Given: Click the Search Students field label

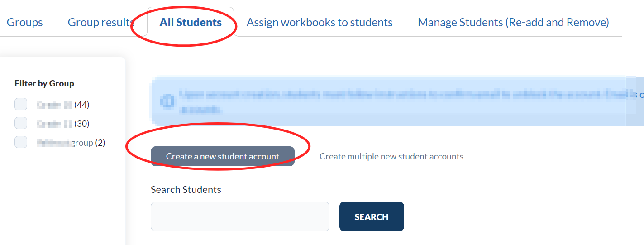Looking at the screenshot, I should point(186,189).
